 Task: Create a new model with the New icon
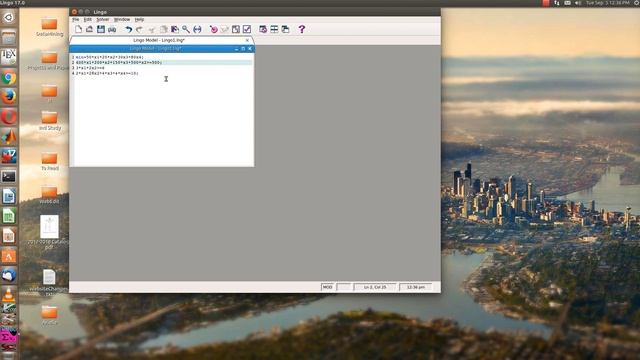[x=78, y=29]
